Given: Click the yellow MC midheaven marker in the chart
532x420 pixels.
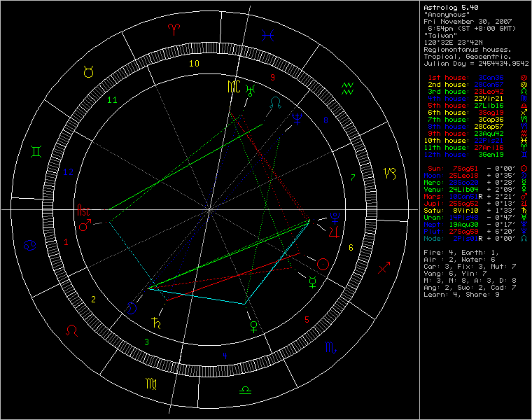Looking at the screenshot, I should [x=234, y=87].
